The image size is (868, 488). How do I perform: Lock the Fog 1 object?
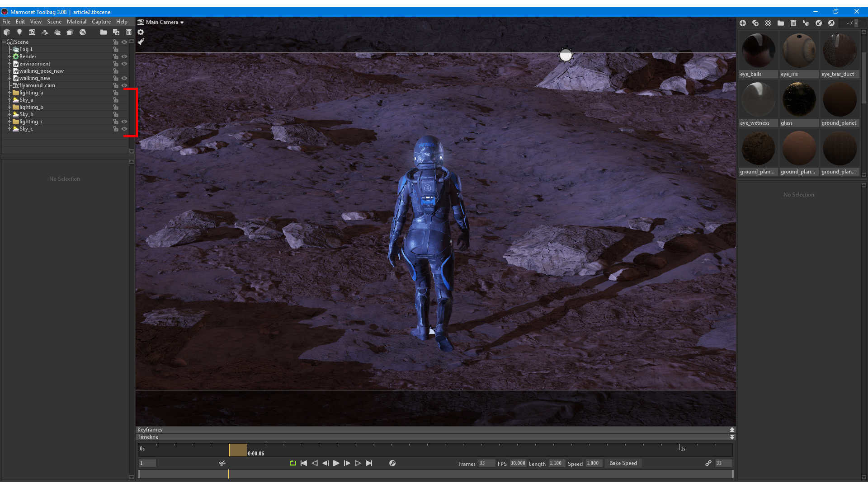point(116,49)
